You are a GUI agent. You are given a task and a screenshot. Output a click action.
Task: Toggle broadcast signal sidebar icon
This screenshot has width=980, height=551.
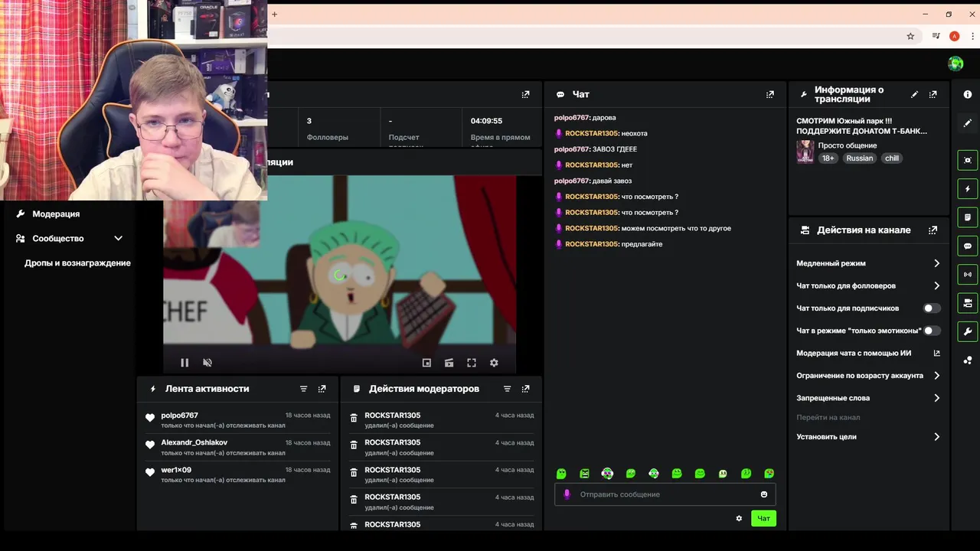[x=968, y=274]
